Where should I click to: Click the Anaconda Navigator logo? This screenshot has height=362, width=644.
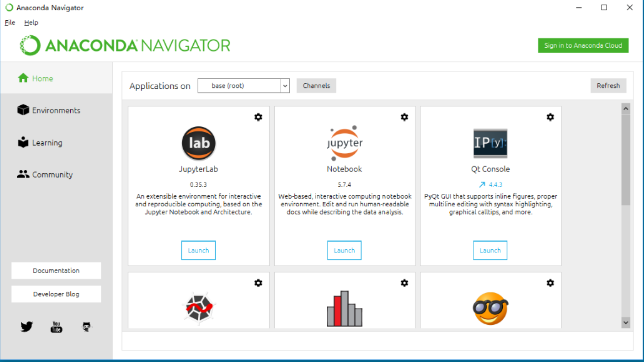pyautogui.click(x=125, y=45)
